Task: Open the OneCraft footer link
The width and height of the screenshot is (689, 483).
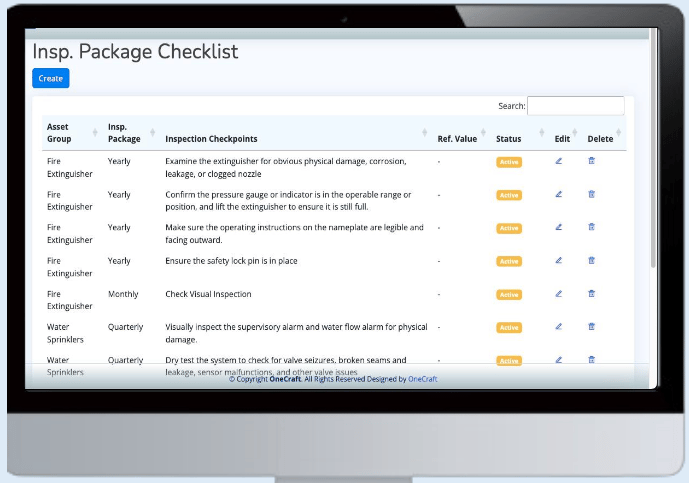Action: tap(423, 380)
